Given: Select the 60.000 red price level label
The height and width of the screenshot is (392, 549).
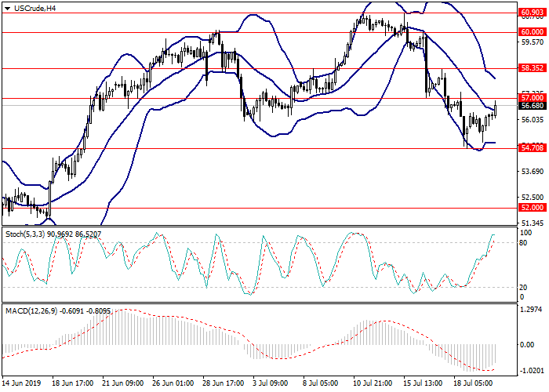Looking at the screenshot, I should pos(532,32).
